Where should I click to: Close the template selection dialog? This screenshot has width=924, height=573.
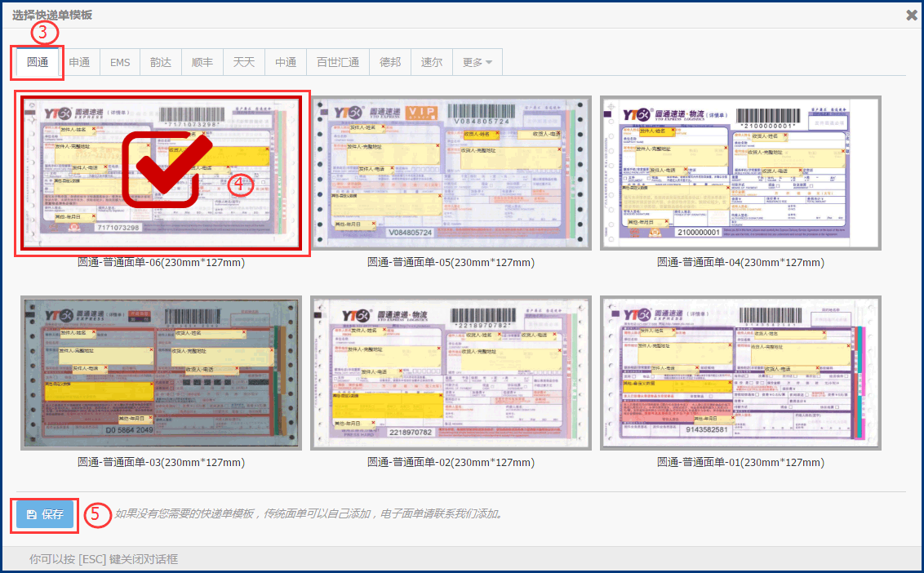pyautogui.click(x=912, y=16)
